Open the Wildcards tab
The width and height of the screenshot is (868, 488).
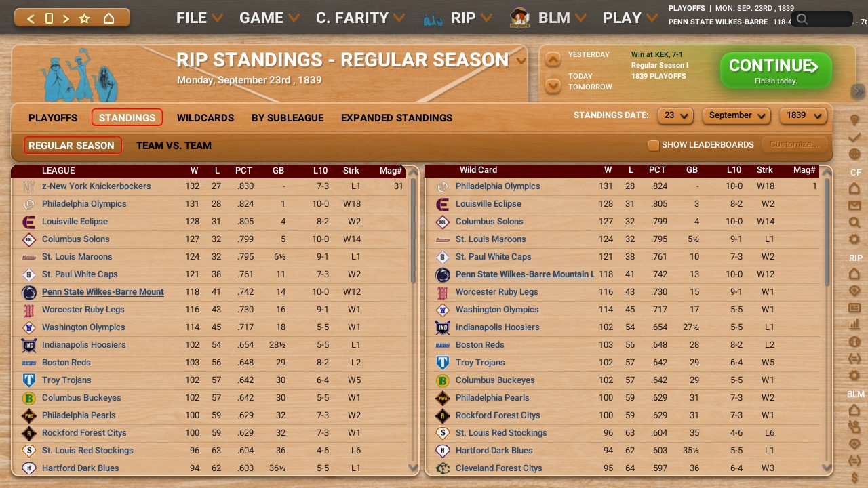[205, 117]
